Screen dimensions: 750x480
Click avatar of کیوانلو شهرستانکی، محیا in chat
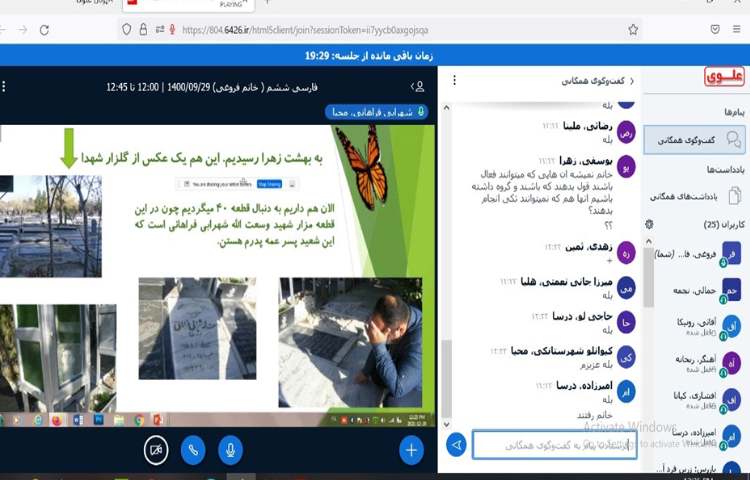click(x=626, y=357)
